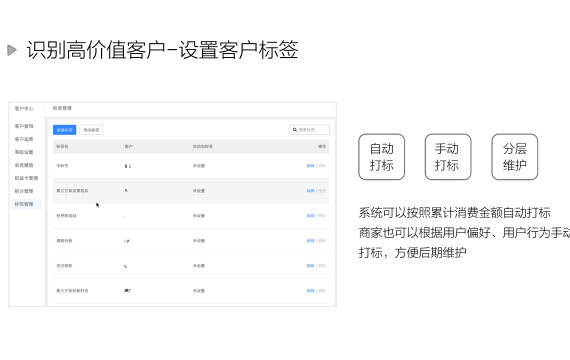This screenshot has width=570, height=360.
Task: Click grey delete link in first table row
Action: point(322,166)
